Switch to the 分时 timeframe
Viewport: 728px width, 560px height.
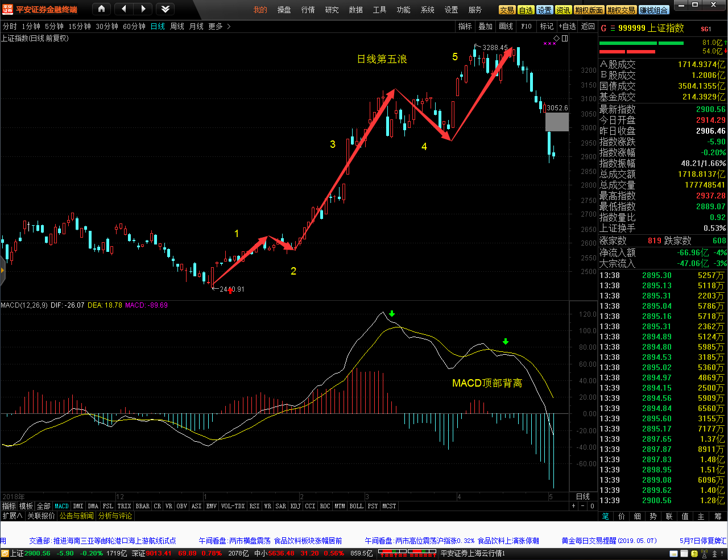tap(10, 27)
